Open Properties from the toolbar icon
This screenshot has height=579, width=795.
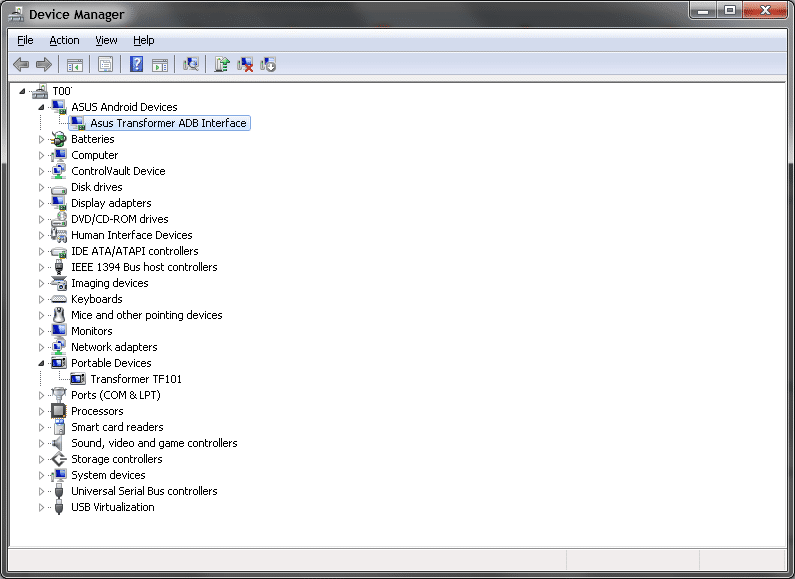pos(105,65)
